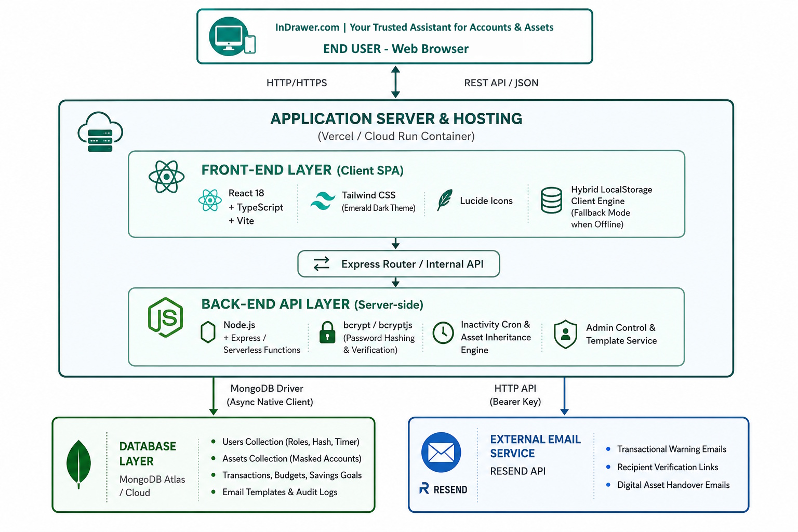Click the MongoDB green leaf icon
798x532 pixels.
[79, 464]
